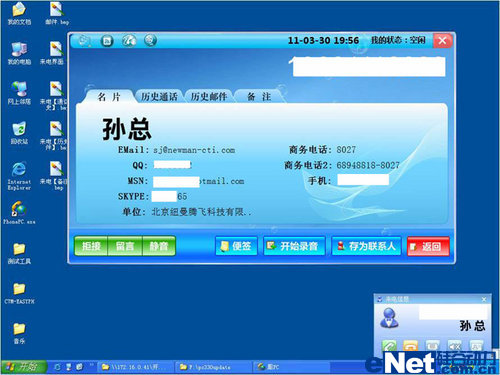Close the call window with the red X

click(x=442, y=41)
